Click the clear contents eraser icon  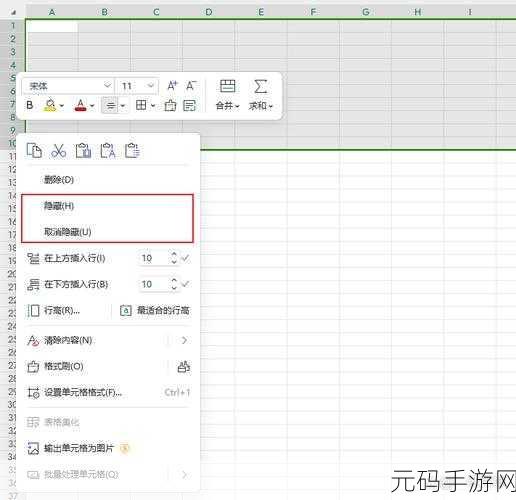tap(33, 340)
